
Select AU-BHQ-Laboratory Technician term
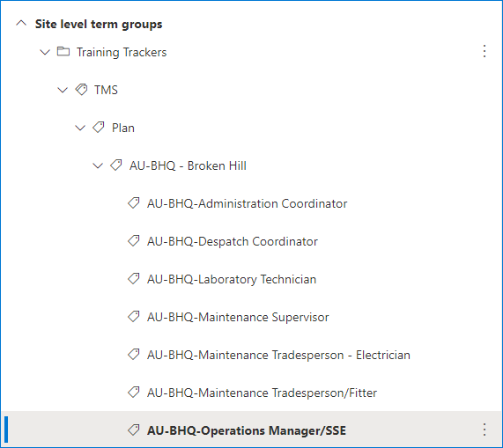click(232, 279)
